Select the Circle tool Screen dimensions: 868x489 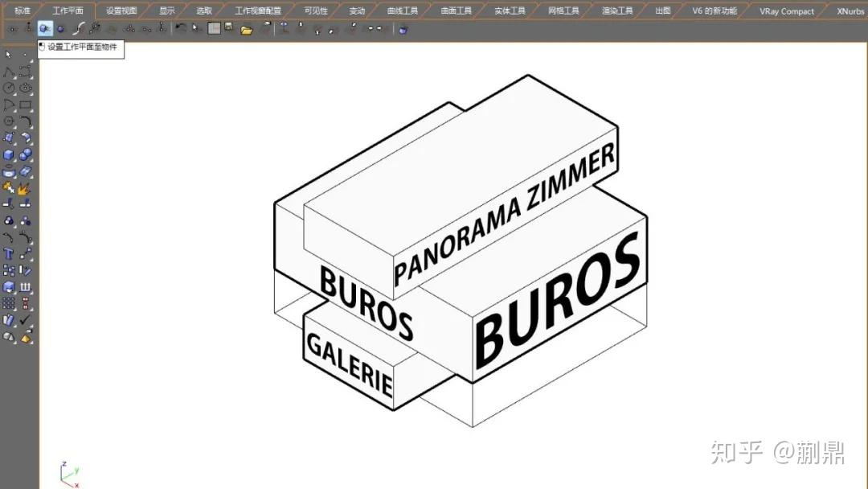9,88
